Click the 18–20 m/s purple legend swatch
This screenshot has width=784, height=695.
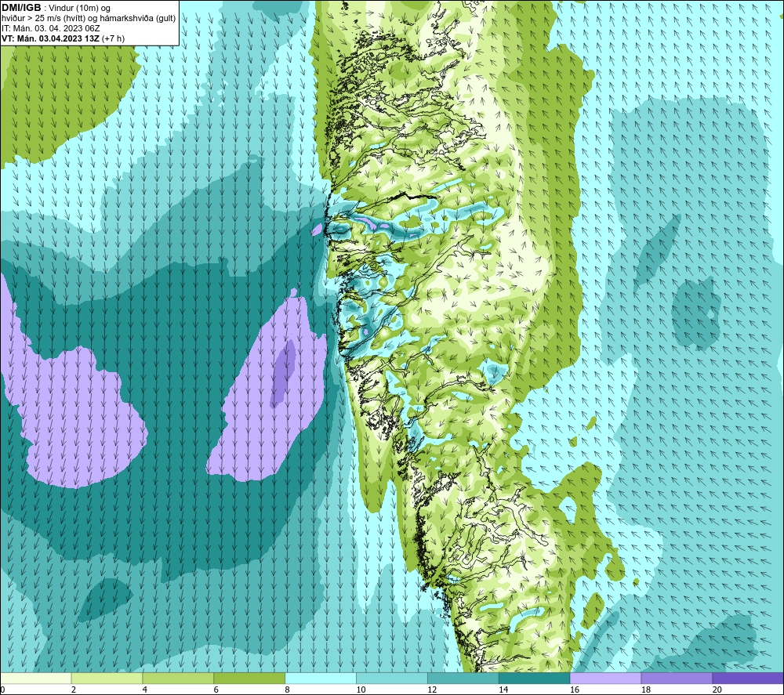(x=677, y=679)
